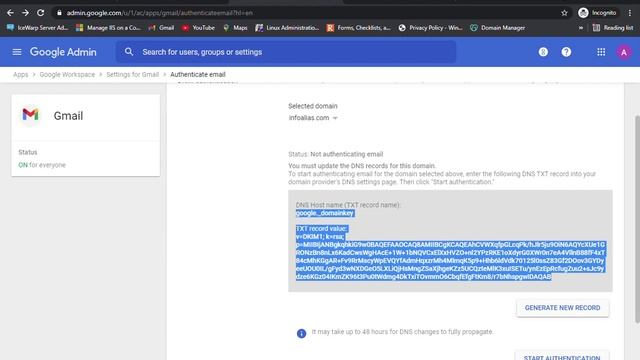This screenshot has width=640, height=360.
Task: Open the Gmail bookmark
Action: pyautogui.click(x=161, y=28)
